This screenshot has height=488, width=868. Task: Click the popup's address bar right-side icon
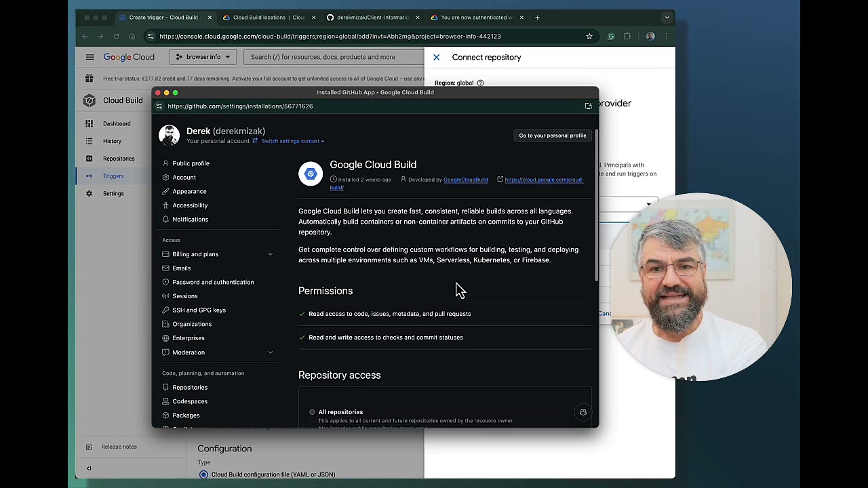(588, 106)
